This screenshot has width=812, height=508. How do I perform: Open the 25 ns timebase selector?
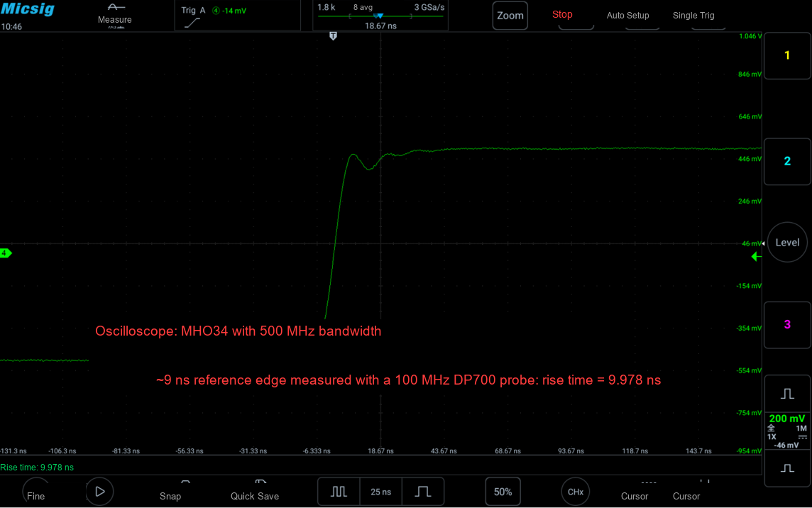tap(380, 492)
